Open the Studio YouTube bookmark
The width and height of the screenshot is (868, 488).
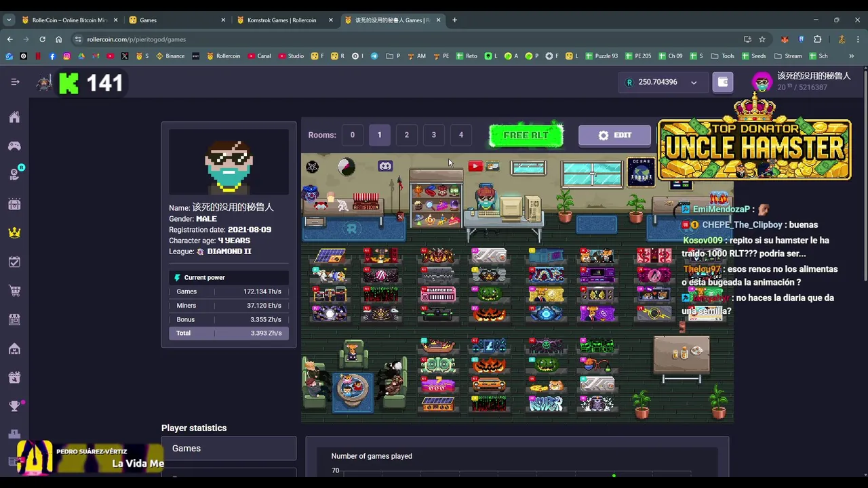click(x=291, y=56)
